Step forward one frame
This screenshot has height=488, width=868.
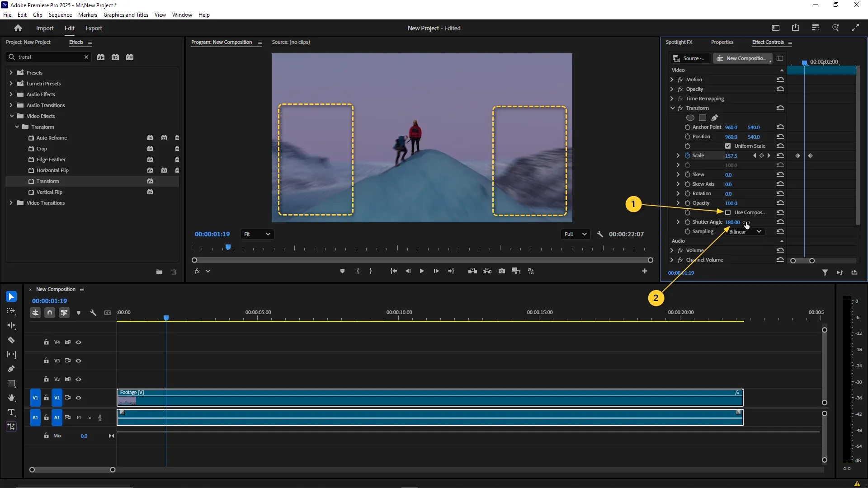pos(436,271)
